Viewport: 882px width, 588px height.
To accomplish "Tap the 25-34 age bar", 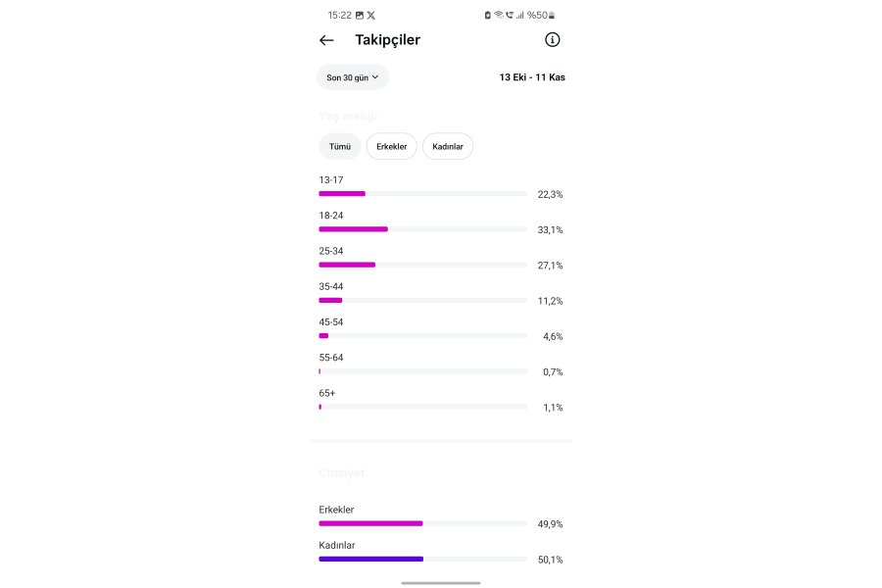I will (x=422, y=265).
